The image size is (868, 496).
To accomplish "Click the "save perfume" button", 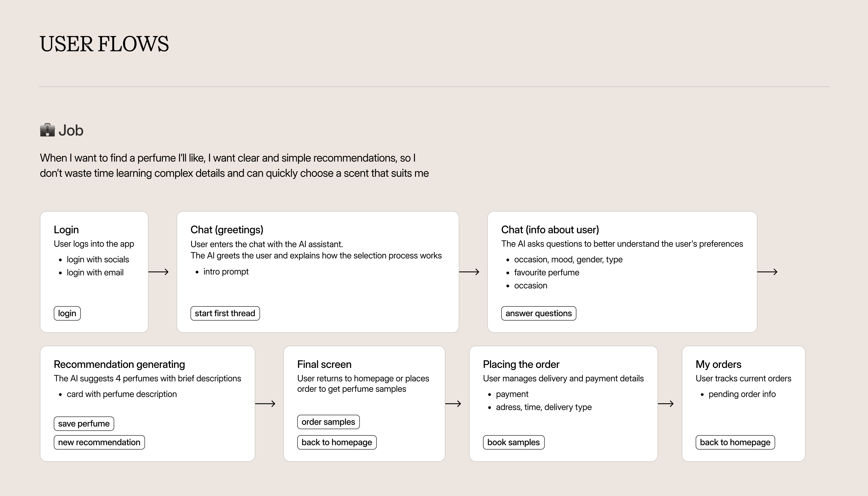I will pos(84,424).
